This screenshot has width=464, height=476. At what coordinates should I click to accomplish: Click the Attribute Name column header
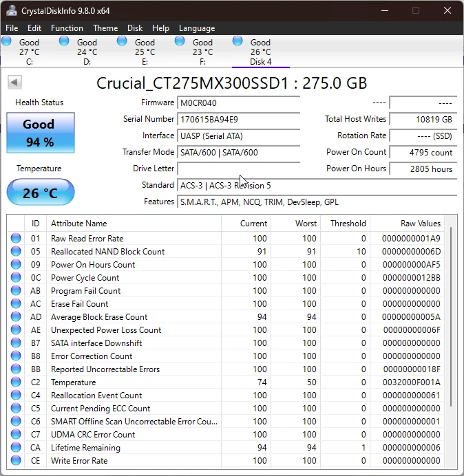(x=134, y=224)
